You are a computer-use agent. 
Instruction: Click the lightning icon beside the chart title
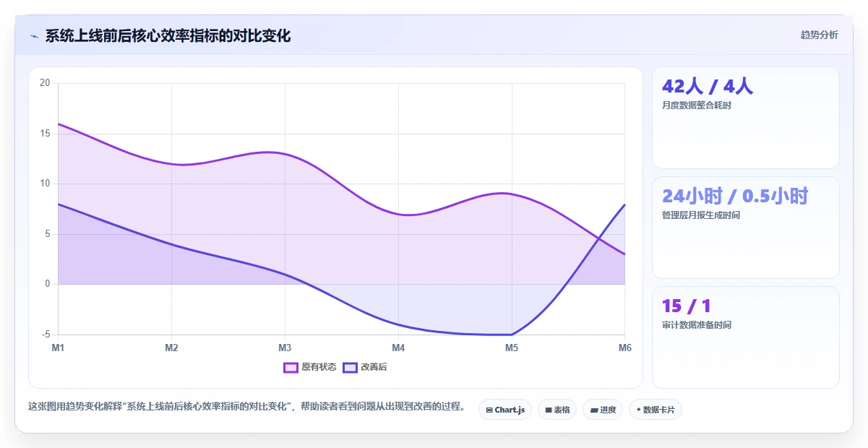click(x=35, y=36)
